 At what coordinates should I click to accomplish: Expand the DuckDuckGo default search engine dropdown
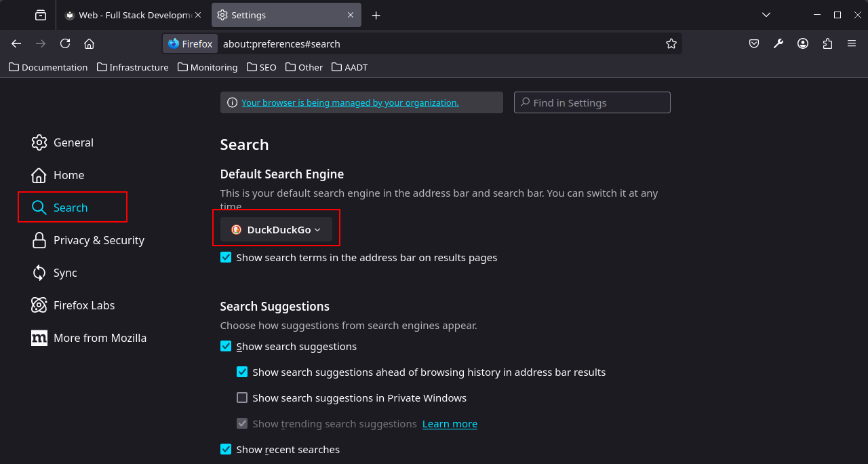(276, 229)
